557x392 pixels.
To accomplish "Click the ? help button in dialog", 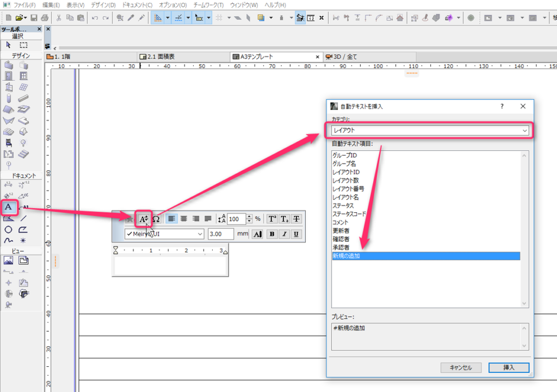I will 502,106.
